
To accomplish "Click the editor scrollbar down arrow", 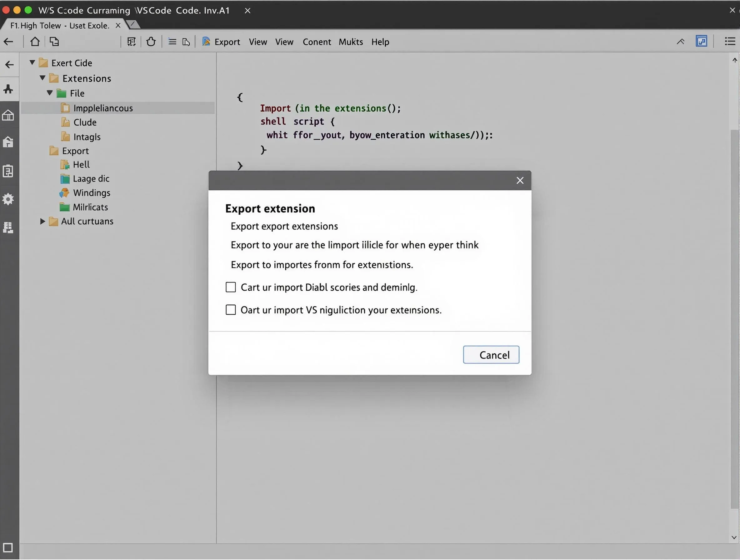I will [734, 537].
